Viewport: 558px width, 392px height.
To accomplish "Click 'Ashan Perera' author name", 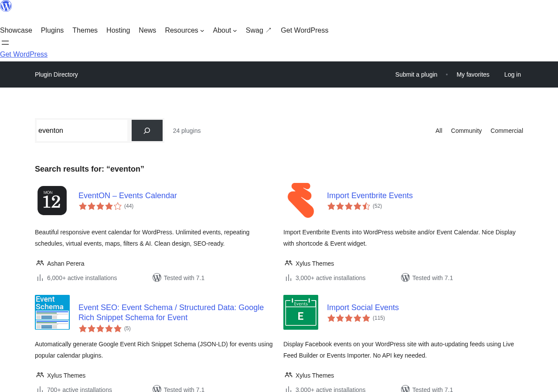I will (66, 264).
